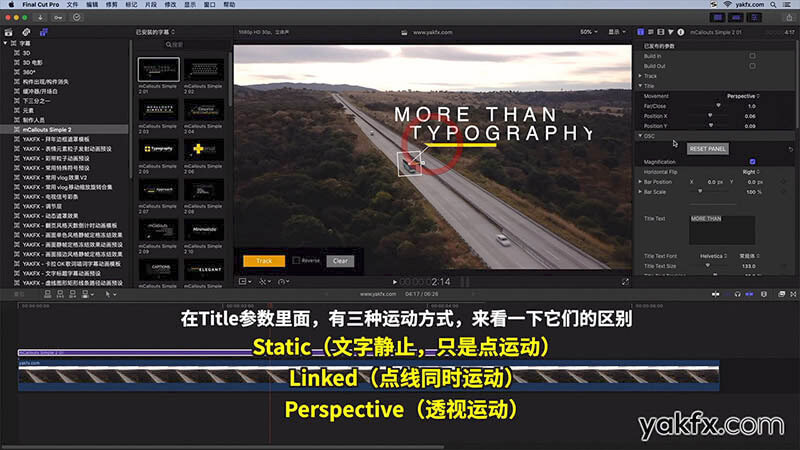The image size is (800, 450).
Task: Open the filter funnel inspector icon
Action: click(671, 32)
